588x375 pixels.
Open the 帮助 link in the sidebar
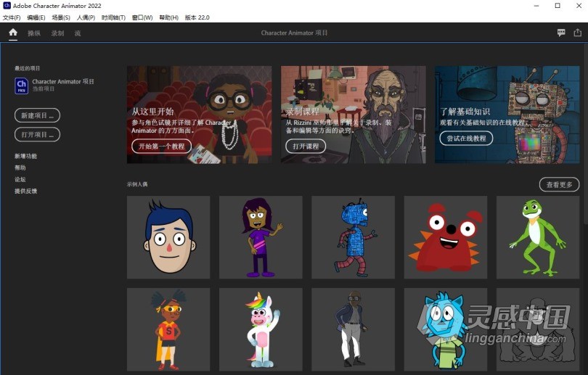click(x=20, y=168)
